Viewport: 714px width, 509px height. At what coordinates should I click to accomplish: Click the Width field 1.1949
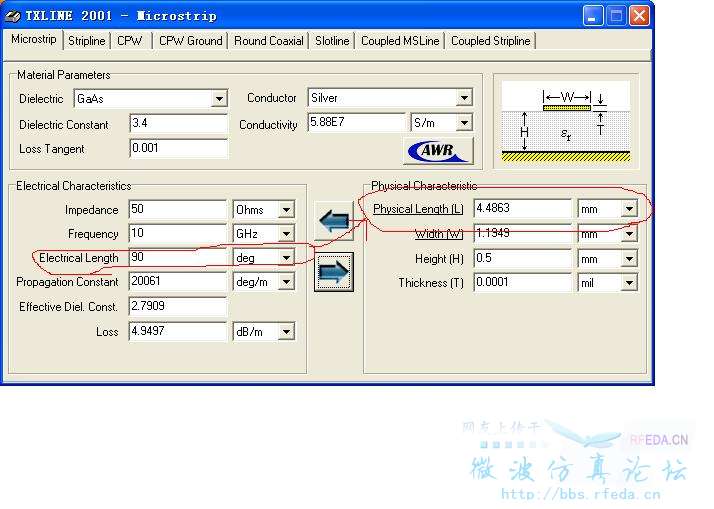(x=522, y=234)
